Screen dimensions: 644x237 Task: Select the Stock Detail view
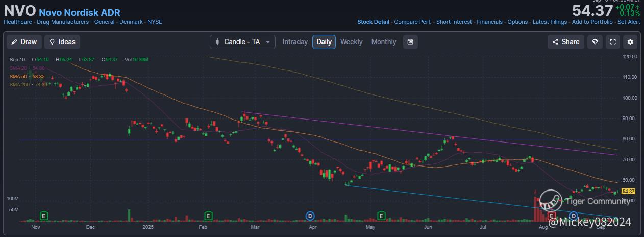coord(373,22)
